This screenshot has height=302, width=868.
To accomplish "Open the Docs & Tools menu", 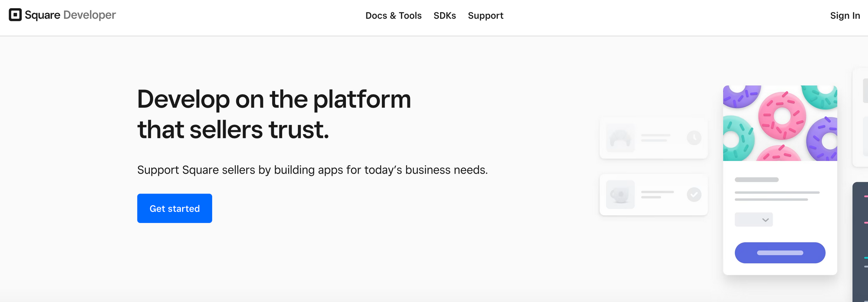I will [x=393, y=16].
